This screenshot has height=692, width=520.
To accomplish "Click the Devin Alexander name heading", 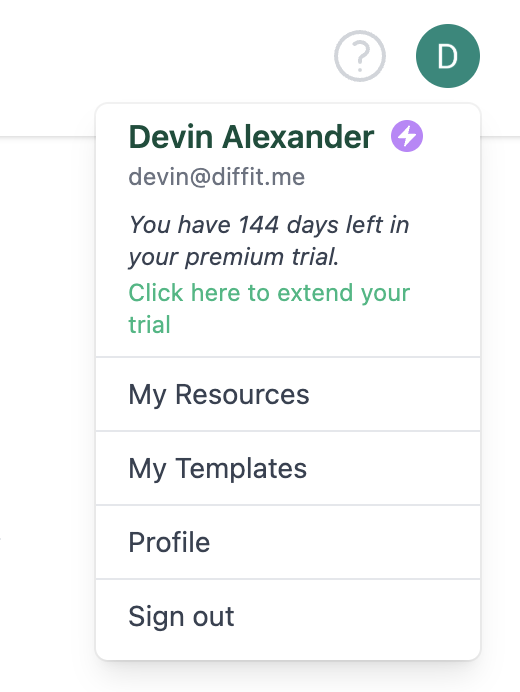I will coord(251,137).
